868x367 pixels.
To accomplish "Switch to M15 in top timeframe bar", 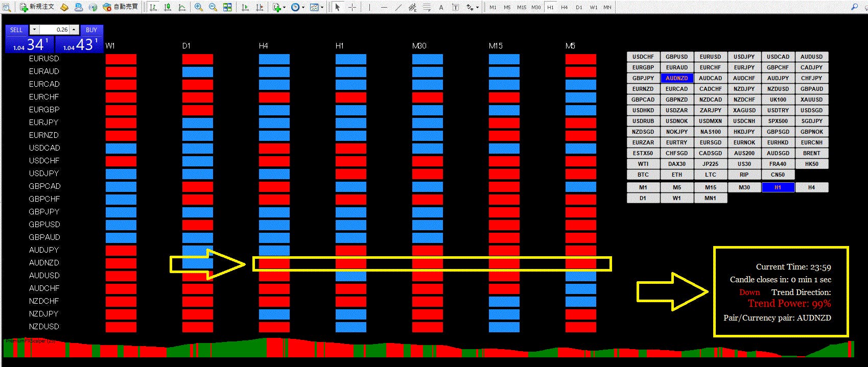I will coord(521,7).
